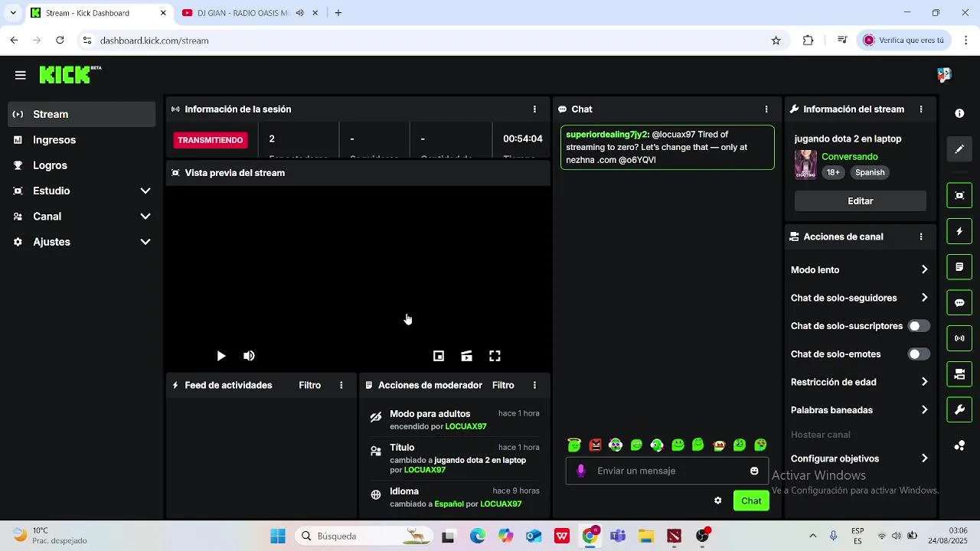Play the stream preview

[221, 356]
